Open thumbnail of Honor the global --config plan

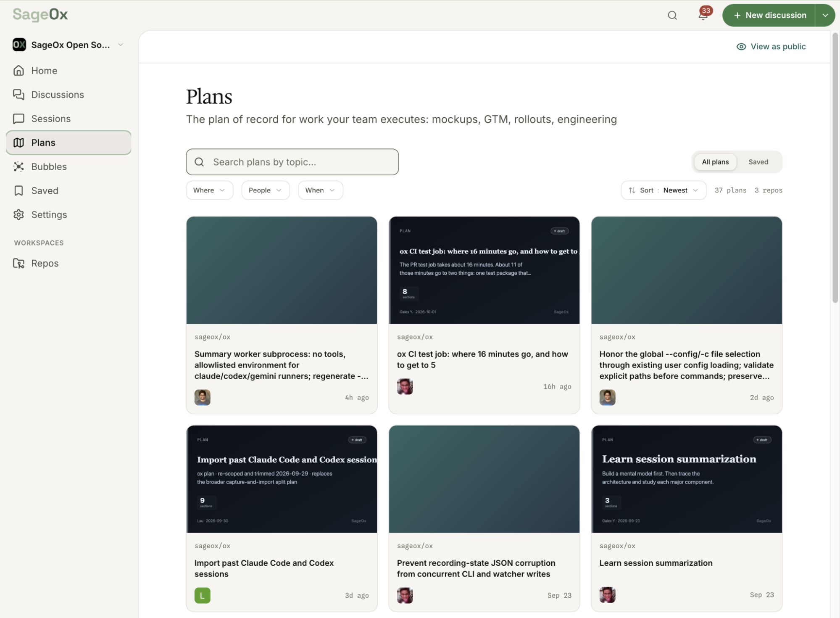[x=687, y=270]
